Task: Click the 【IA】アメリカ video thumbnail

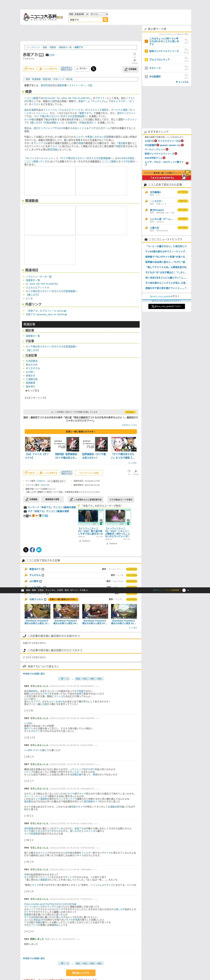Action: (x=38, y=444)
